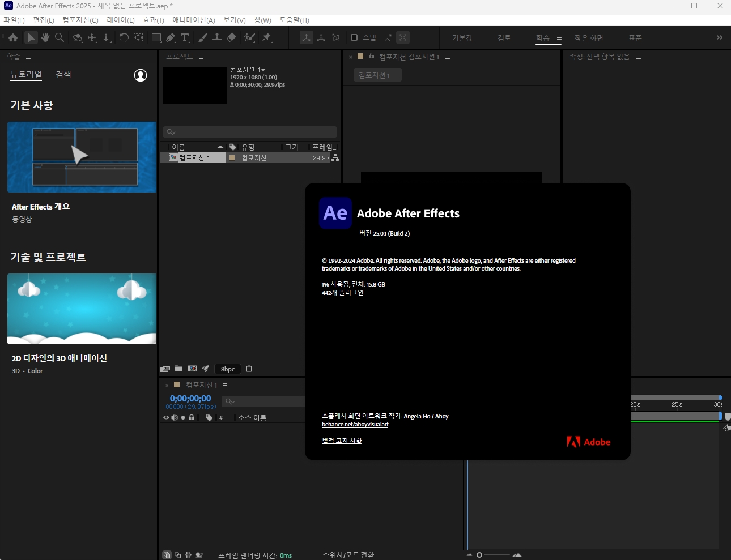Pick the Clone Stamp tool
This screenshot has height=560, width=731.
coord(216,38)
